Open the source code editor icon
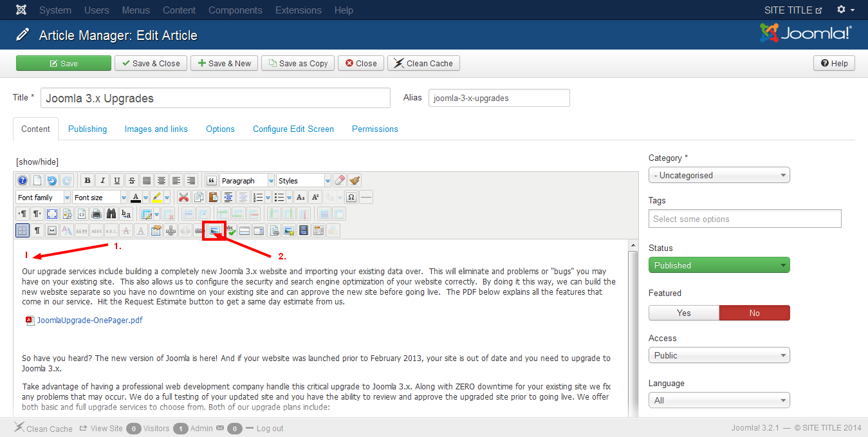The image size is (868, 437). (82, 214)
